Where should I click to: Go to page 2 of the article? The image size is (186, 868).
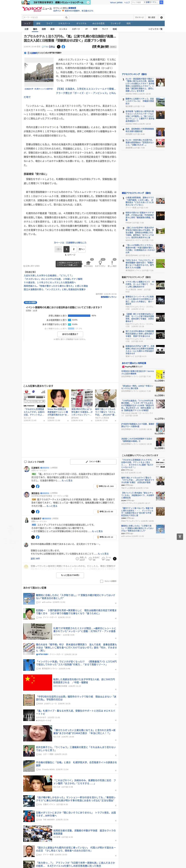point(74,249)
